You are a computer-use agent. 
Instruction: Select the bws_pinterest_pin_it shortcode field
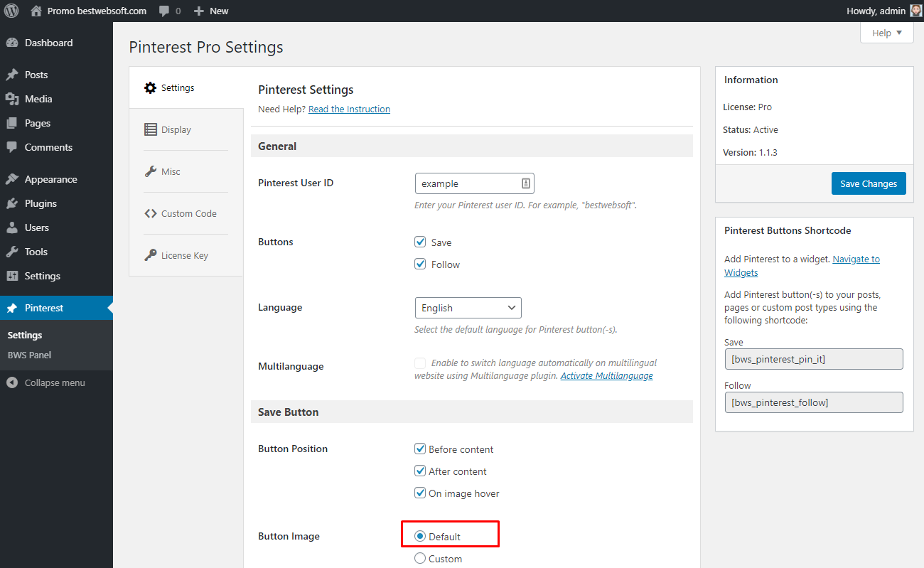pyautogui.click(x=814, y=359)
